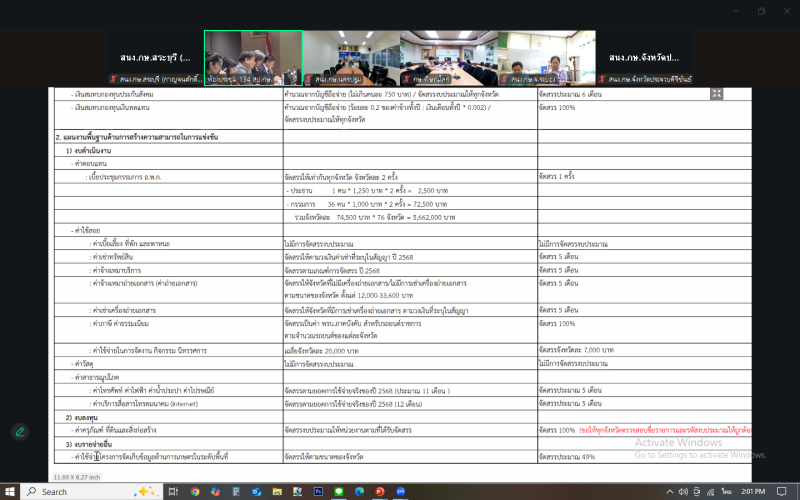Click the Windows Start button
Screen dimensions: 800x500
point(11,491)
